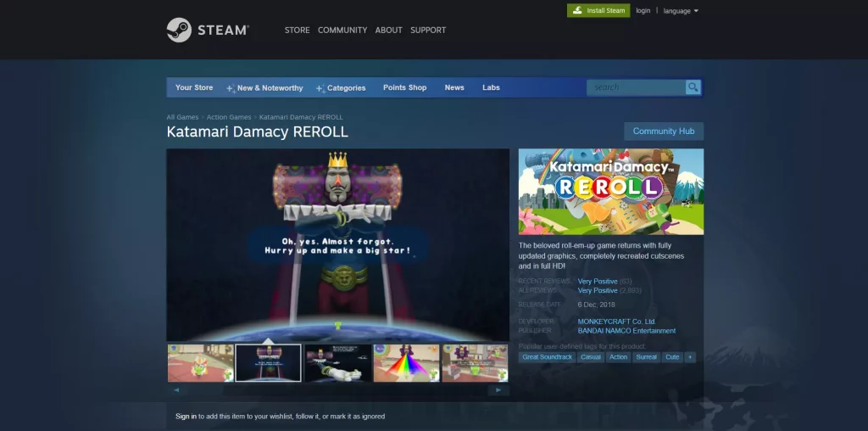Click the plus button to add tags
This screenshot has width=868, height=431.
click(x=690, y=357)
